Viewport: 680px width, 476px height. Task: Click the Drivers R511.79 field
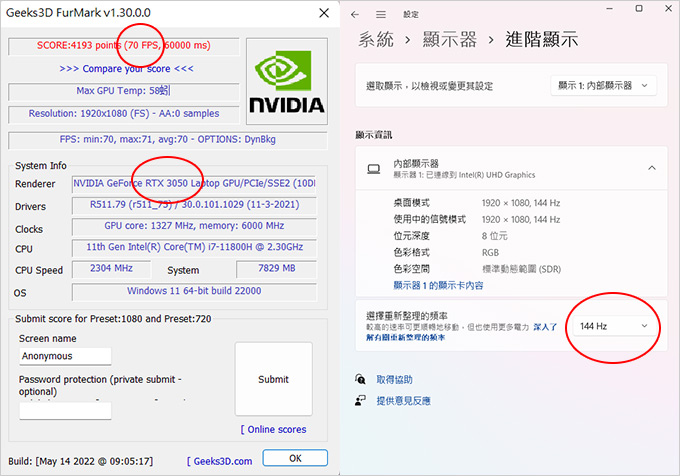point(194,205)
